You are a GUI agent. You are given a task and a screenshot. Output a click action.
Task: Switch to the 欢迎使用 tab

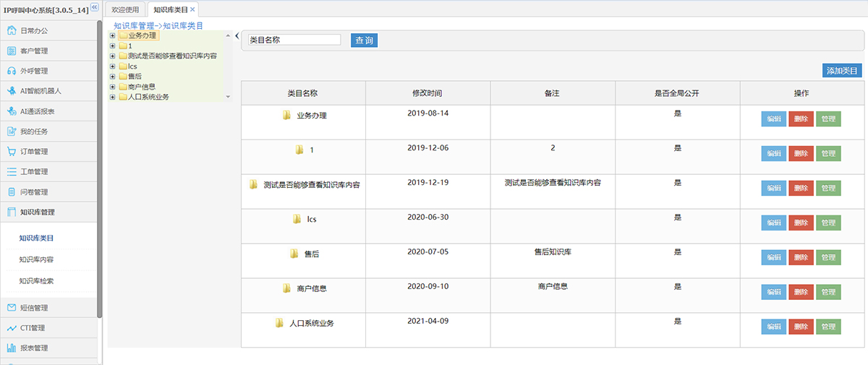[124, 9]
